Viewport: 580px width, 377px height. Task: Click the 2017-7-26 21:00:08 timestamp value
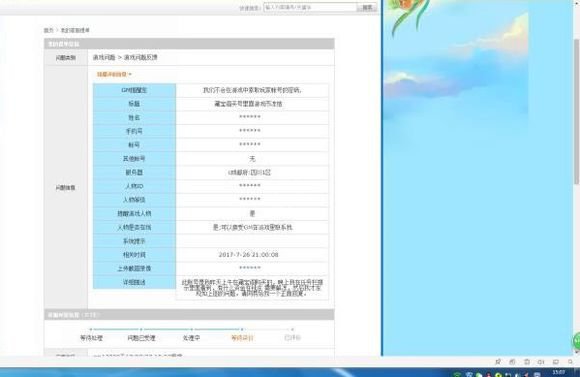(x=249, y=255)
